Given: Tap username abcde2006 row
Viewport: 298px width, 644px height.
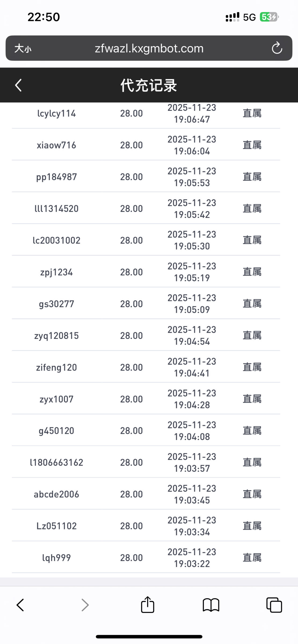Looking at the screenshot, I should [x=56, y=494].
